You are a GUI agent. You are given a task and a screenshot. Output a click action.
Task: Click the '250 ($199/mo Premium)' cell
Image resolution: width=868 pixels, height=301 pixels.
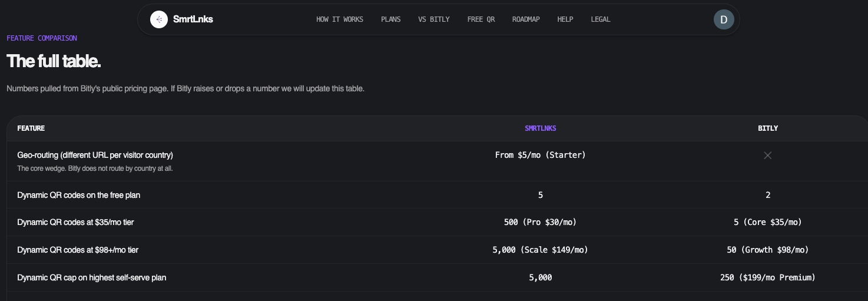click(768, 278)
